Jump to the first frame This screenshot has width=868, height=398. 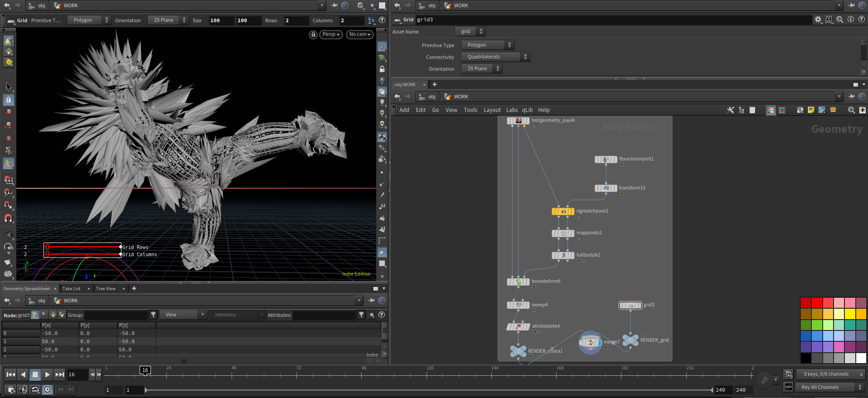tap(11, 374)
